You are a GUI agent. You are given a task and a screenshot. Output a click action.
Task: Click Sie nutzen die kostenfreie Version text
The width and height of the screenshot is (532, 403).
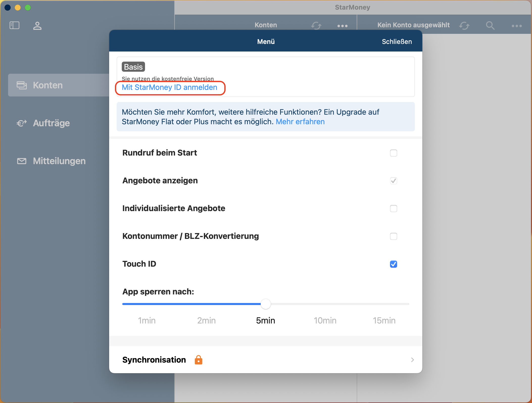(x=168, y=79)
